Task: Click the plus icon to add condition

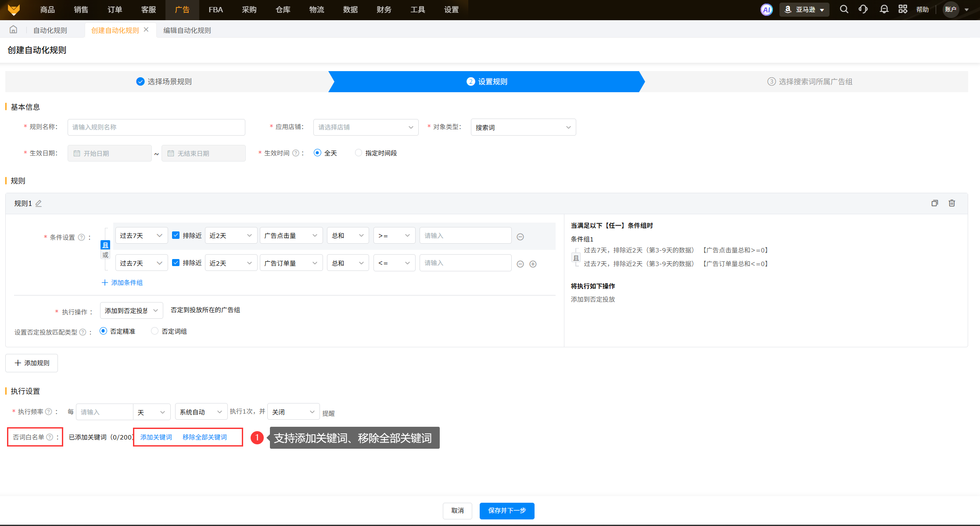Action: pyautogui.click(x=533, y=264)
